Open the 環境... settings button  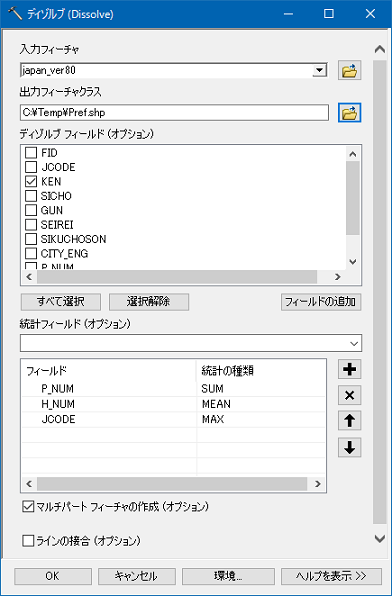(228, 576)
